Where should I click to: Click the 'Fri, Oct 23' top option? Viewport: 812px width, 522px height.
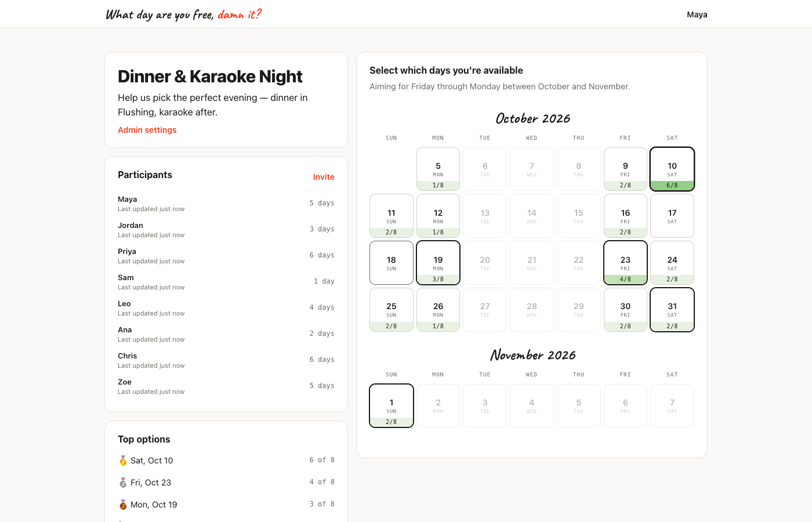tap(226, 483)
